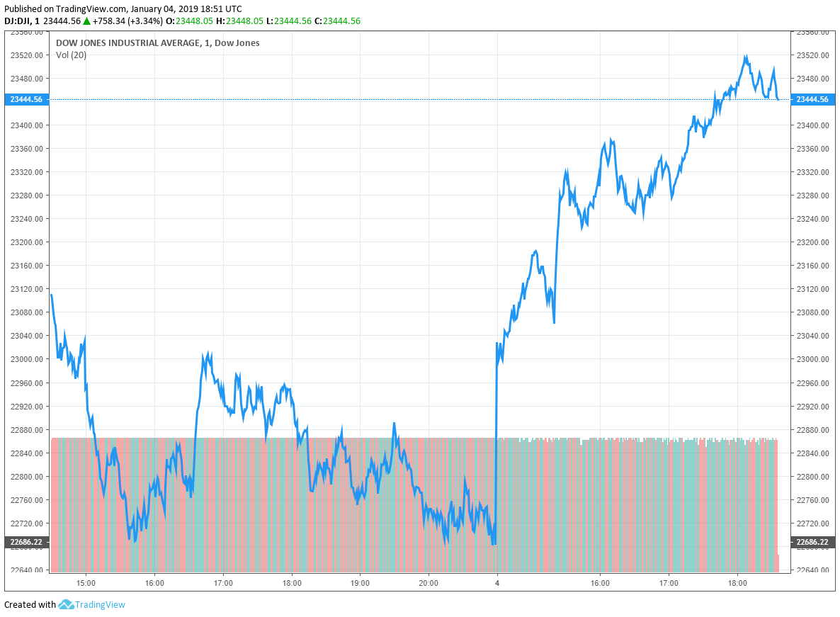Click the 16:00 label on time axis

154,582
